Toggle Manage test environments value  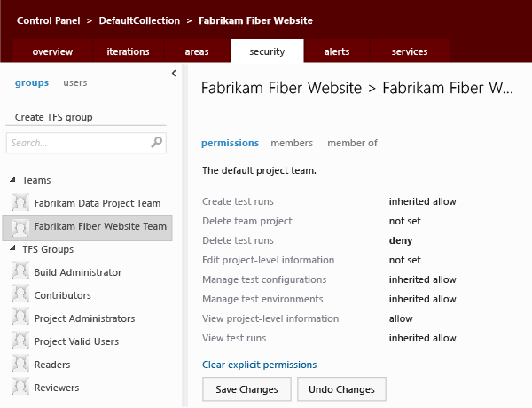tap(422, 299)
